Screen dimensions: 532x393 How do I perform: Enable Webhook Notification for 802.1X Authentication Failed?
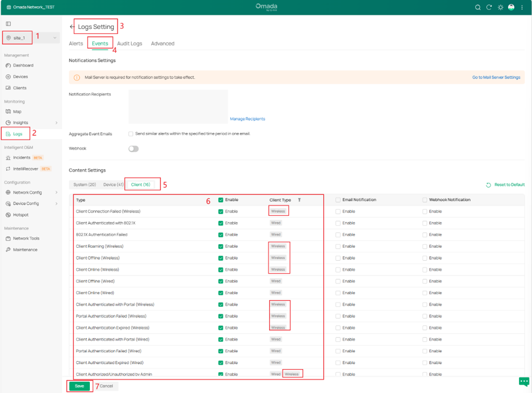tap(425, 235)
